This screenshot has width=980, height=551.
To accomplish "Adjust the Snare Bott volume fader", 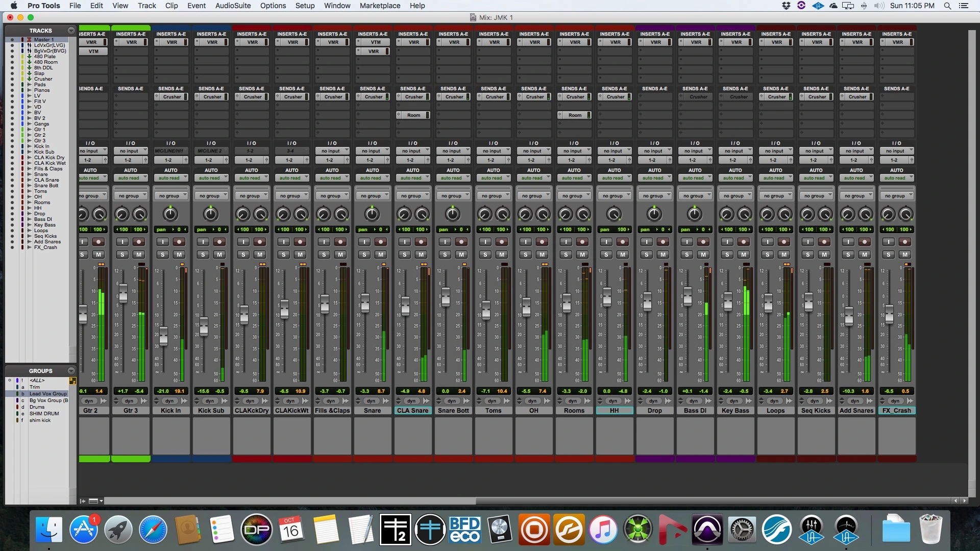I will click(x=446, y=297).
